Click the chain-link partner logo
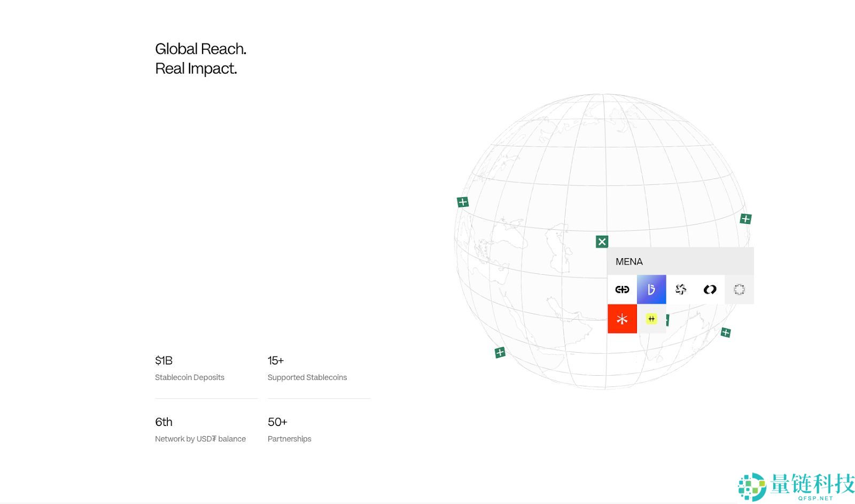Image resolution: width=855 pixels, height=504 pixels. [622, 290]
